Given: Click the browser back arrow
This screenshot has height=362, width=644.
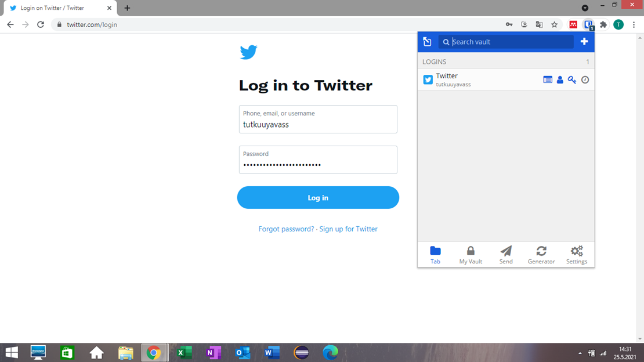Looking at the screenshot, I should tap(10, 24).
